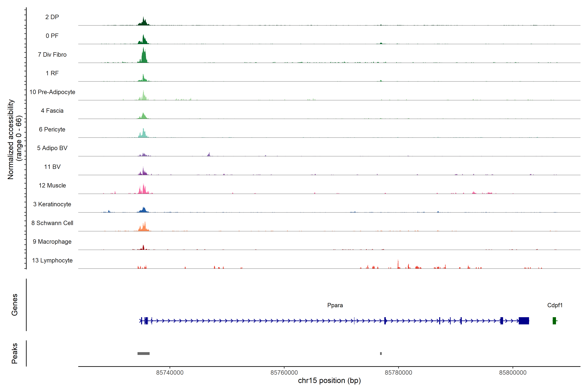
Task: Click the green Cdpf1 gene exon box
Action: pyautogui.click(x=554, y=320)
